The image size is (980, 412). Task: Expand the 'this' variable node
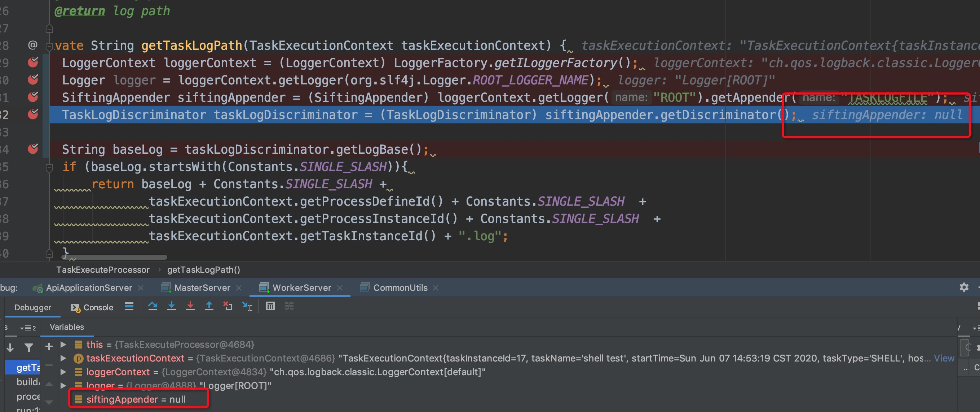63,345
